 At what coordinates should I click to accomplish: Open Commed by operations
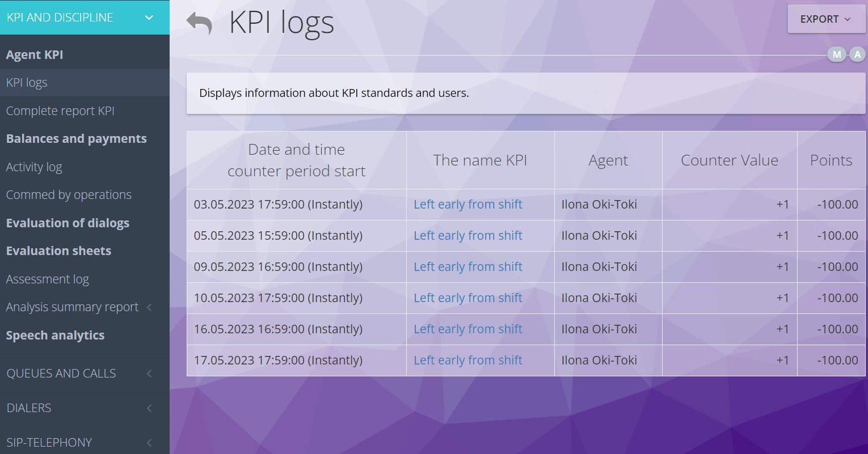click(69, 195)
